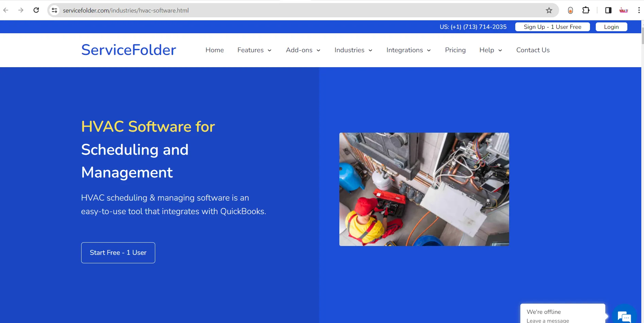Expand the Add-ons dropdown menu

pyautogui.click(x=303, y=50)
